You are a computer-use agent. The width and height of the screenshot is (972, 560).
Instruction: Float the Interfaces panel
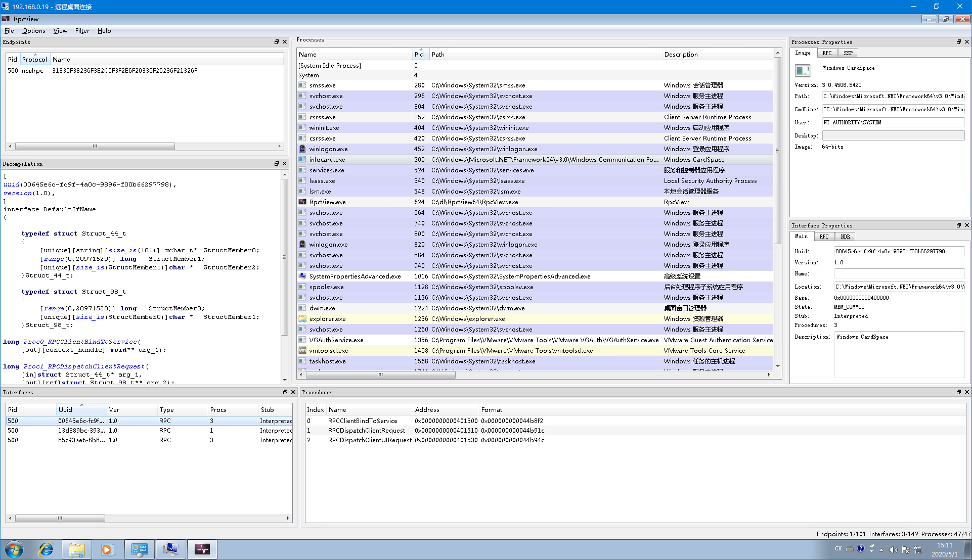click(285, 392)
